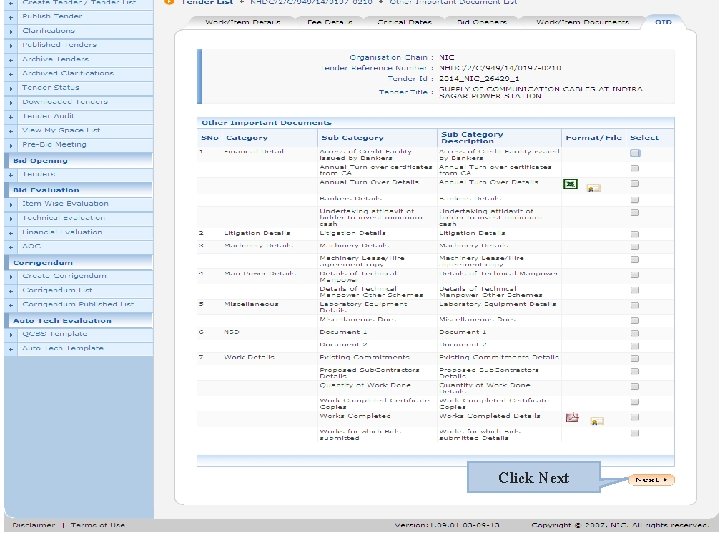Switch to the Work/Item Documents tab

point(582,22)
